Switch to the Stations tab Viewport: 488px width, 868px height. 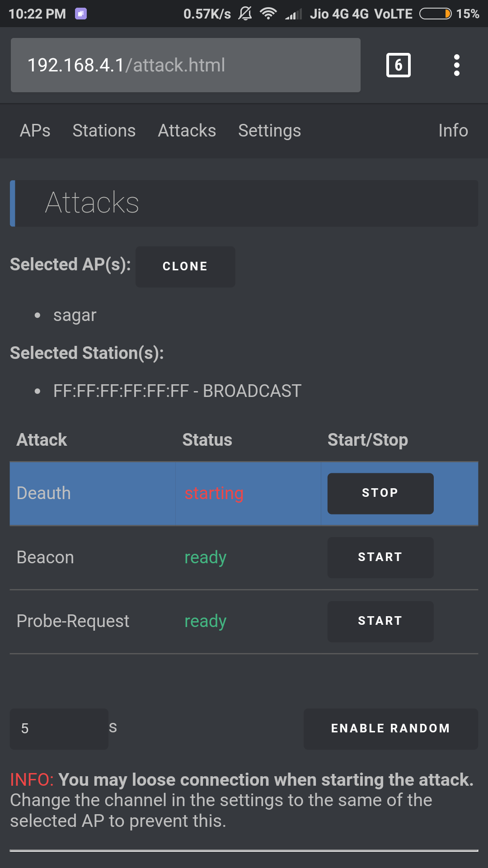click(x=104, y=131)
